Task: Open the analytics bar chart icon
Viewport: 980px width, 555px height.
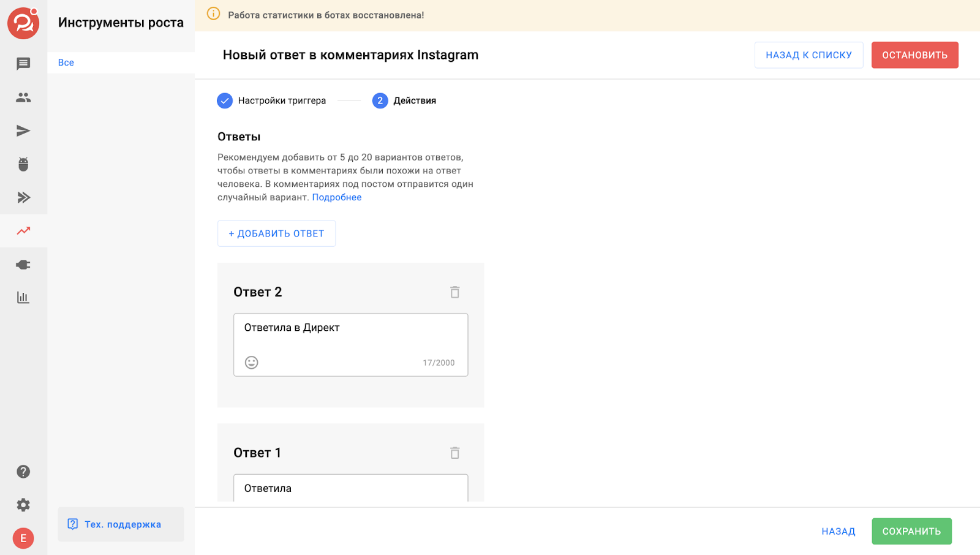Action: click(x=23, y=298)
